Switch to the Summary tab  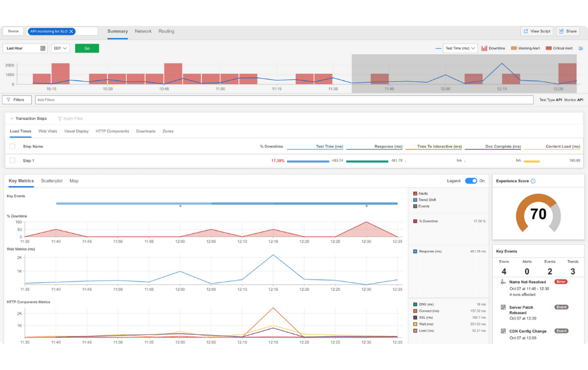[x=118, y=32]
